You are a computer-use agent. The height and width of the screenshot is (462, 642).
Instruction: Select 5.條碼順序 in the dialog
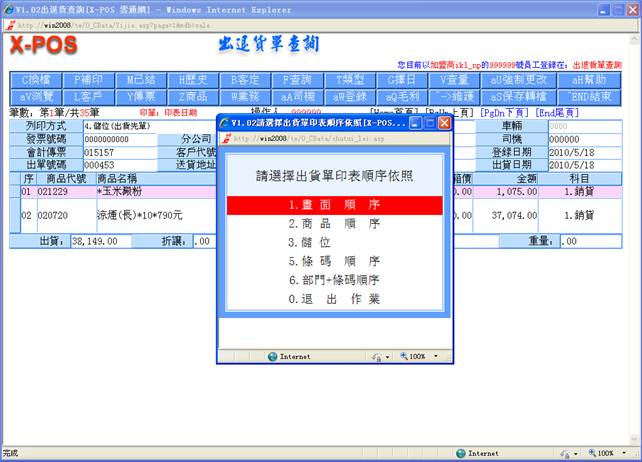pyautogui.click(x=329, y=261)
